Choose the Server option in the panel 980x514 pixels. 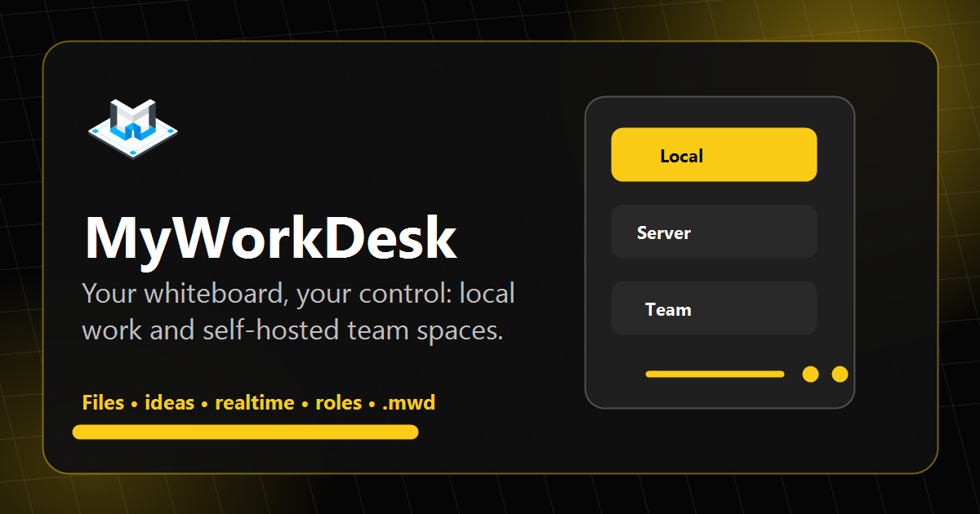714,232
